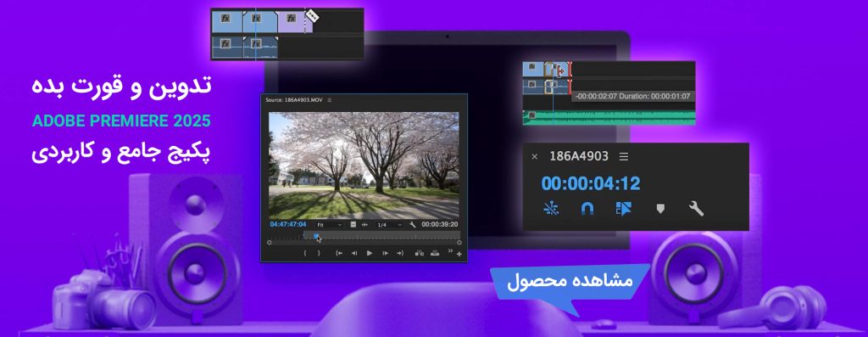
Task: Toggle Linked Selection icon
Action: point(624,209)
